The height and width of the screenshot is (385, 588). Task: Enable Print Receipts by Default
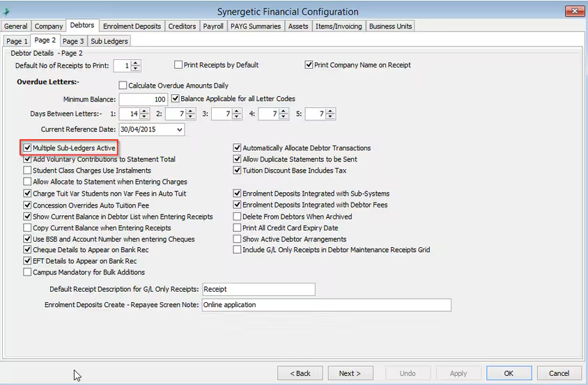[x=178, y=65]
